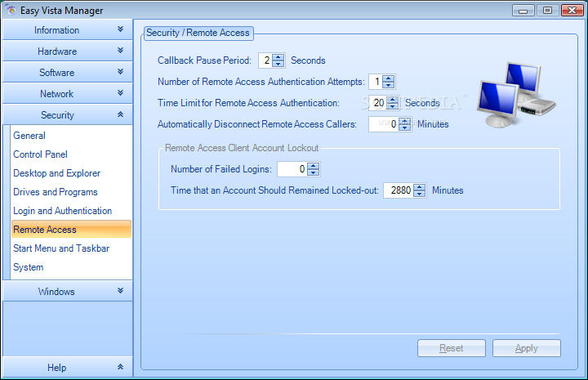Decrease Time Limit for Authentication seconds
Image resolution: width=588 pixels, height=380 pixels.
coord(392,105)
